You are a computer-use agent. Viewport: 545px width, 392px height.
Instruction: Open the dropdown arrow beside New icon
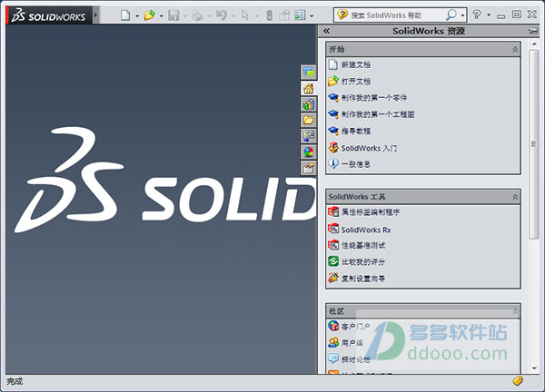click(137, 16)
